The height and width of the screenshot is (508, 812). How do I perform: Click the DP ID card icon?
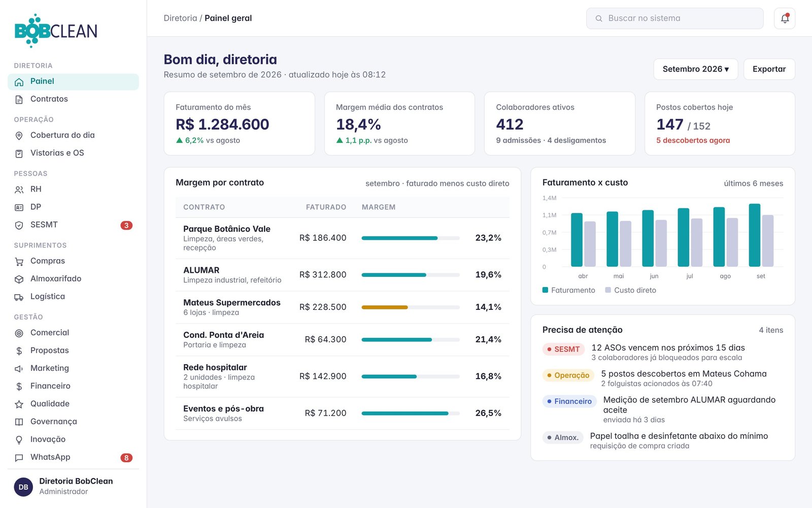[19, 207]
